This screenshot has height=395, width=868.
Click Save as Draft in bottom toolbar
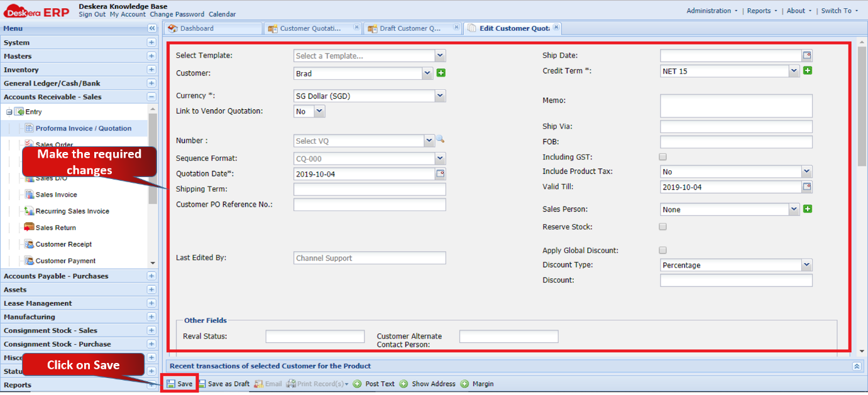pos(224,384)
